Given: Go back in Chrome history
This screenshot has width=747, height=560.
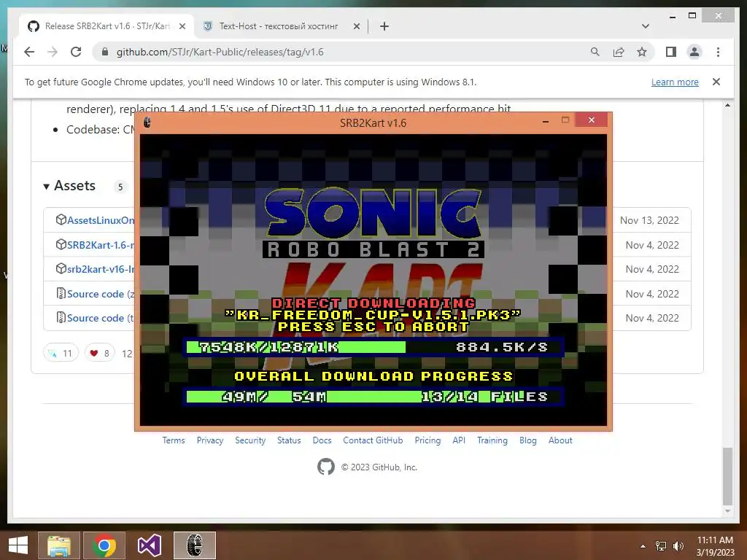Looking at the screenshot, I should [x=29, y=52].
